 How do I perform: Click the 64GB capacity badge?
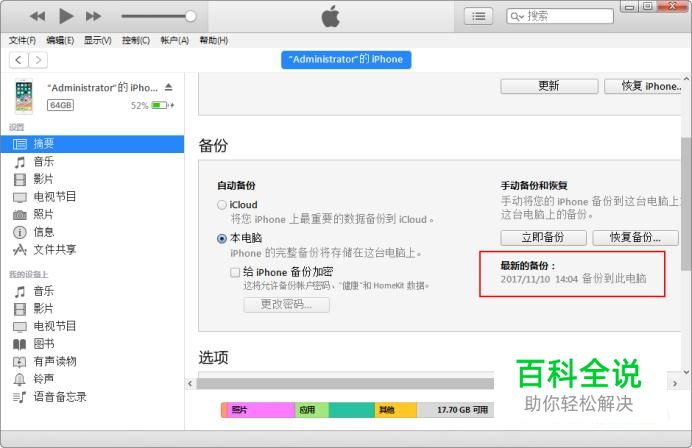click(60, 105)
